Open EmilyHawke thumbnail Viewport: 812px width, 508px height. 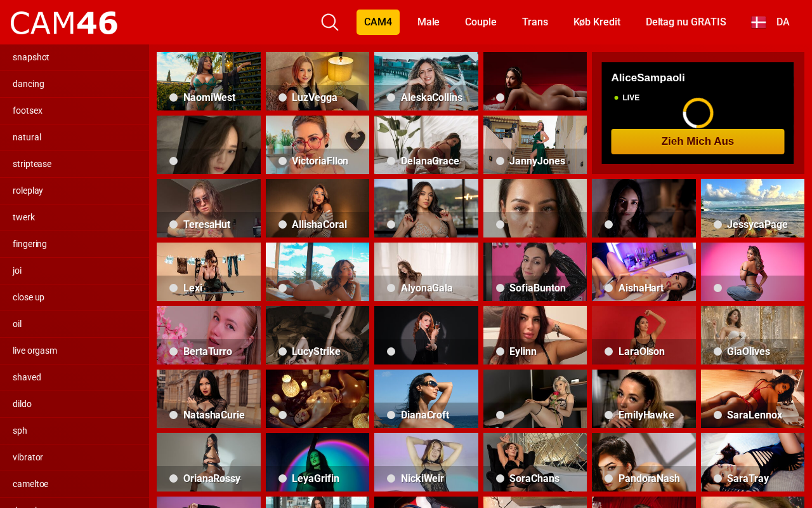[644, 399]
